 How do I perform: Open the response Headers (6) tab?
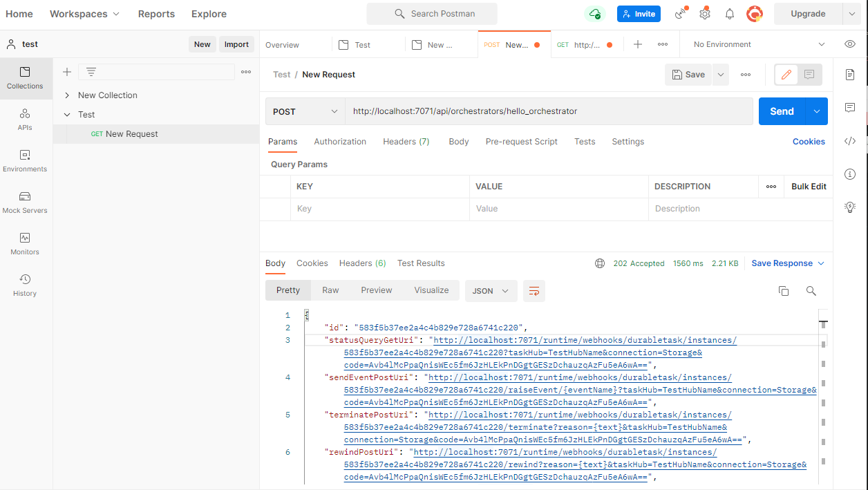pos(363,263)
